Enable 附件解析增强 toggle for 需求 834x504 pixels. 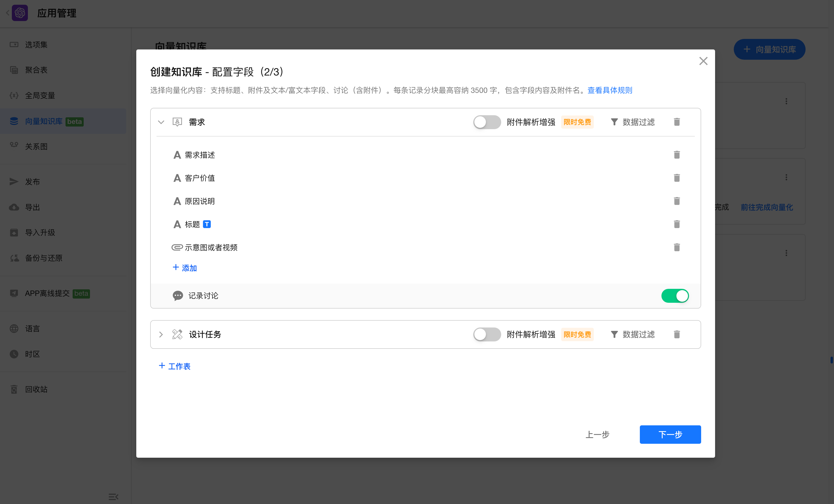(x=486, y=122)
